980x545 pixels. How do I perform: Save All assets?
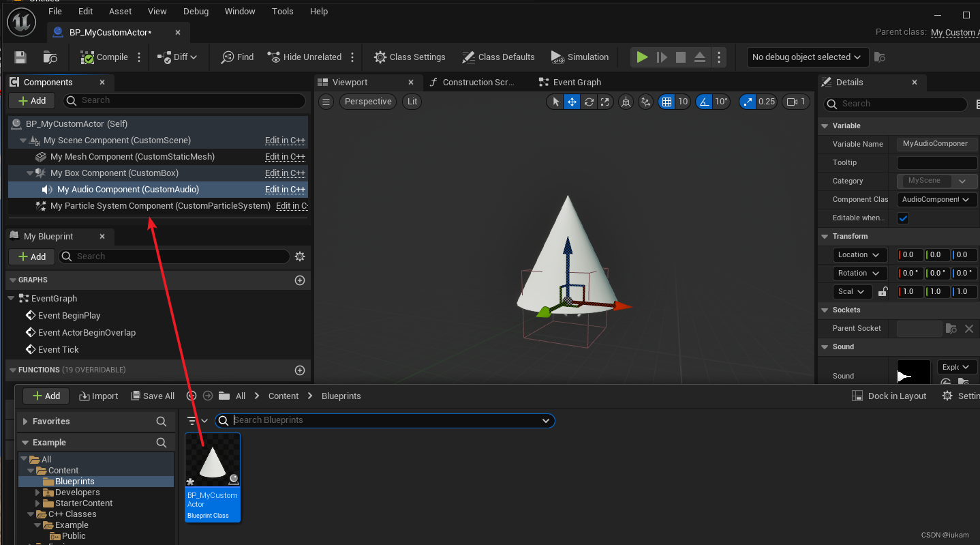pyautogui.click(x=153, y=396)
